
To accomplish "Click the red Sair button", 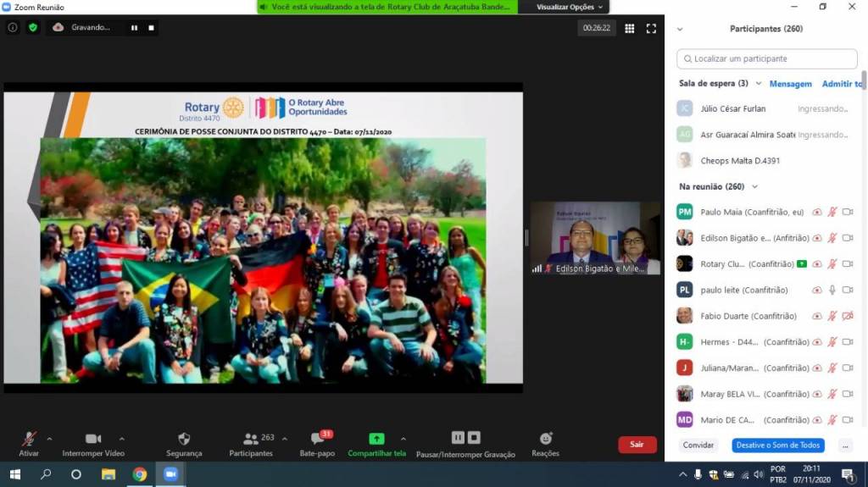I will (637, 444).
